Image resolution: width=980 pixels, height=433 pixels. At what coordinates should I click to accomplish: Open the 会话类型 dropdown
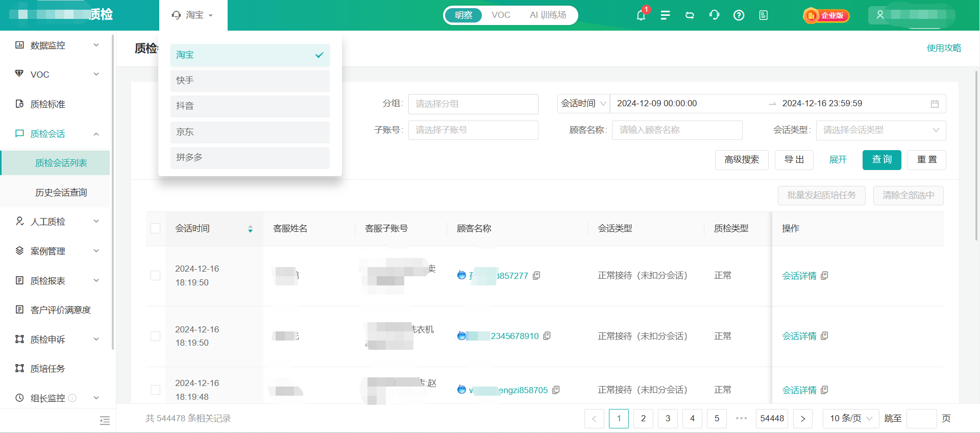pos(881,130)
